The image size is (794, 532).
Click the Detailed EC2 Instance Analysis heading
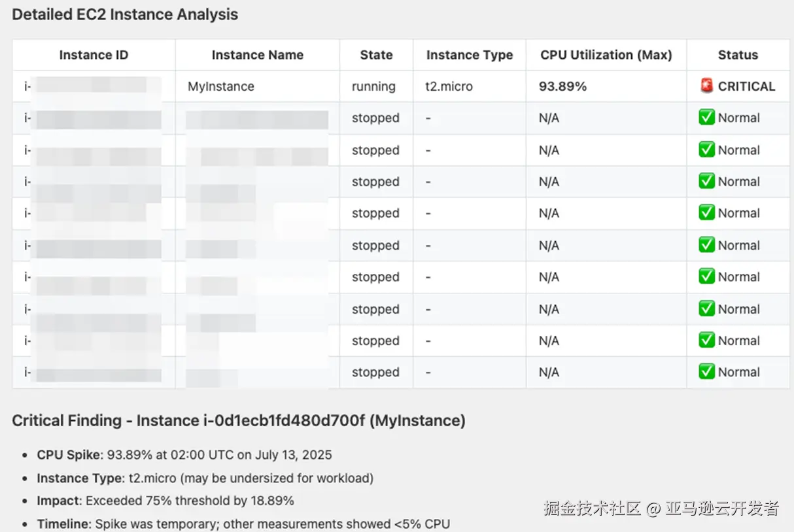click(125, 14)
